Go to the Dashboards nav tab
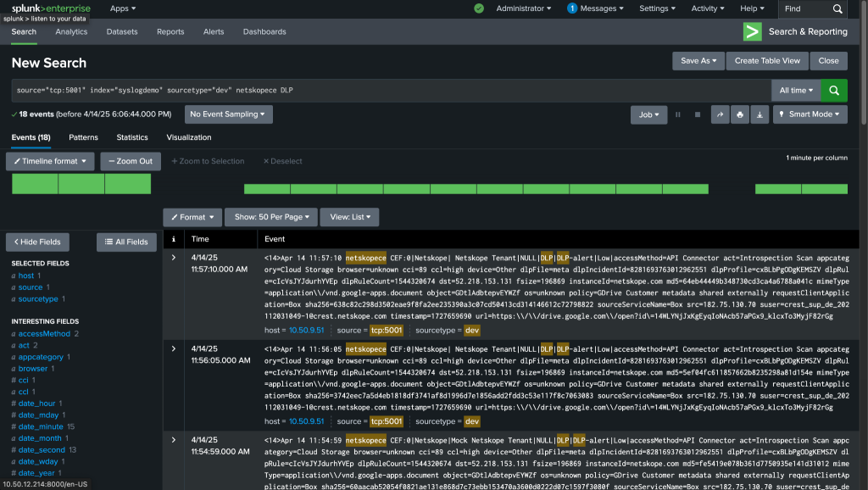Viewport: 868px width, 490px height. click(x=264, y=31)
